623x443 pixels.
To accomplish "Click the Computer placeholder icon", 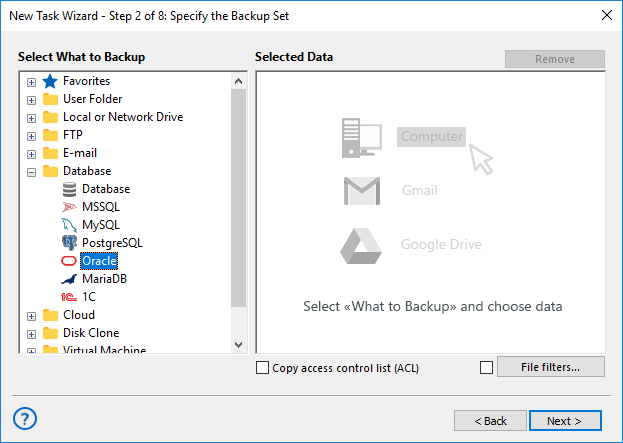I will coord(362,137).
